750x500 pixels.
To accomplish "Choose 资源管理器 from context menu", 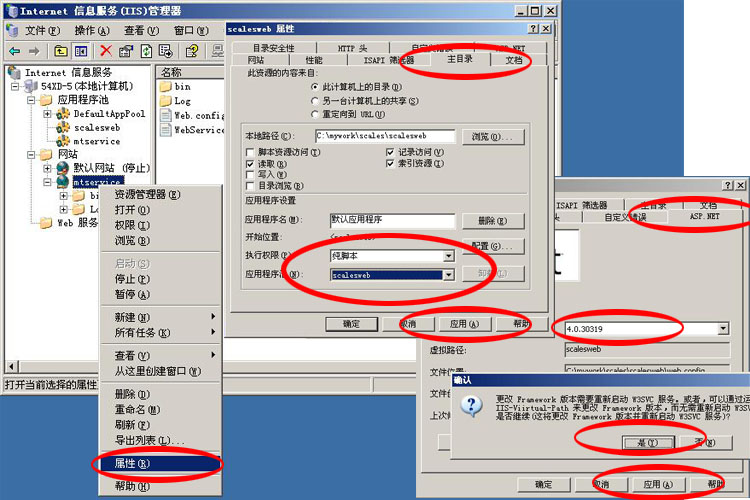I will click(160, 194).
